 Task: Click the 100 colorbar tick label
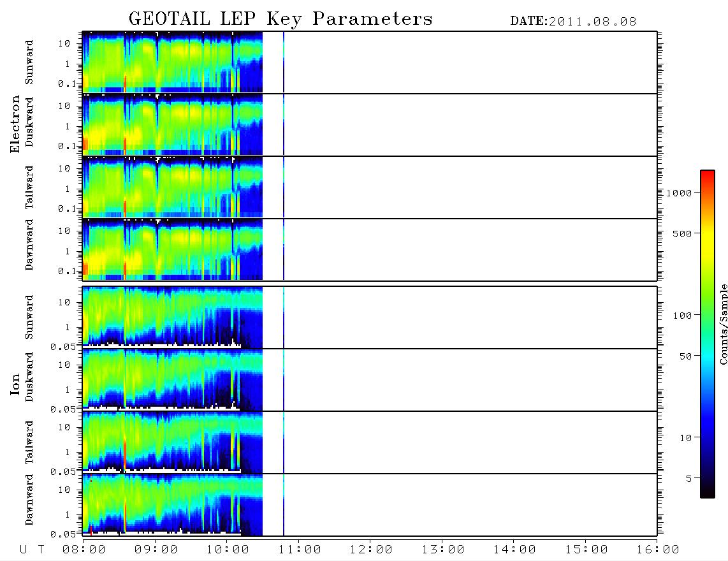(x=682, y=316)
